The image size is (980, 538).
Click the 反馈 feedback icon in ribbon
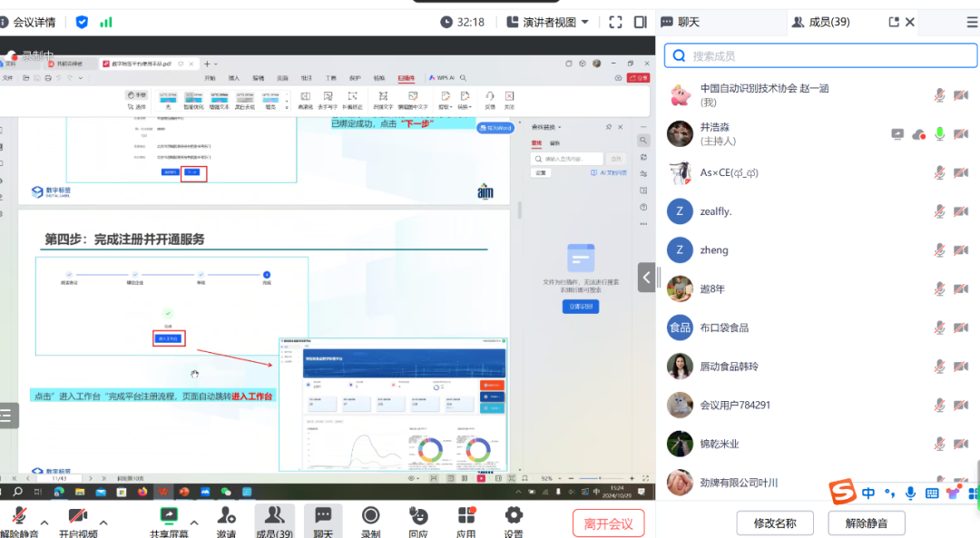pos(489,96)
